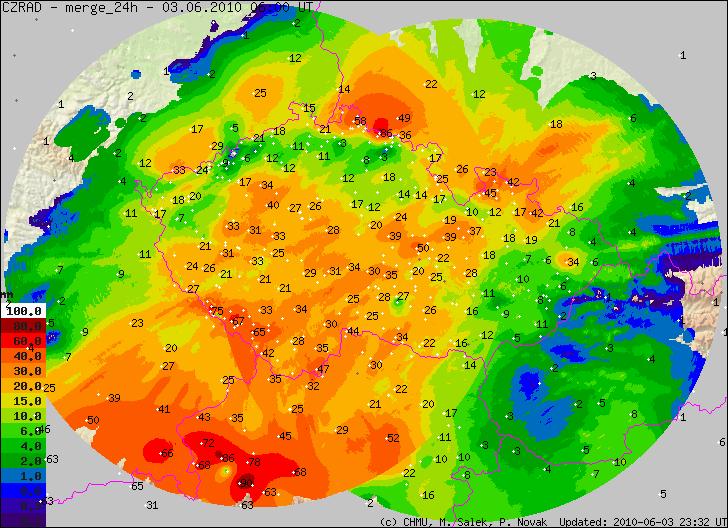Click the station value 72
This screenshot has height=528, width=728.
208,443
